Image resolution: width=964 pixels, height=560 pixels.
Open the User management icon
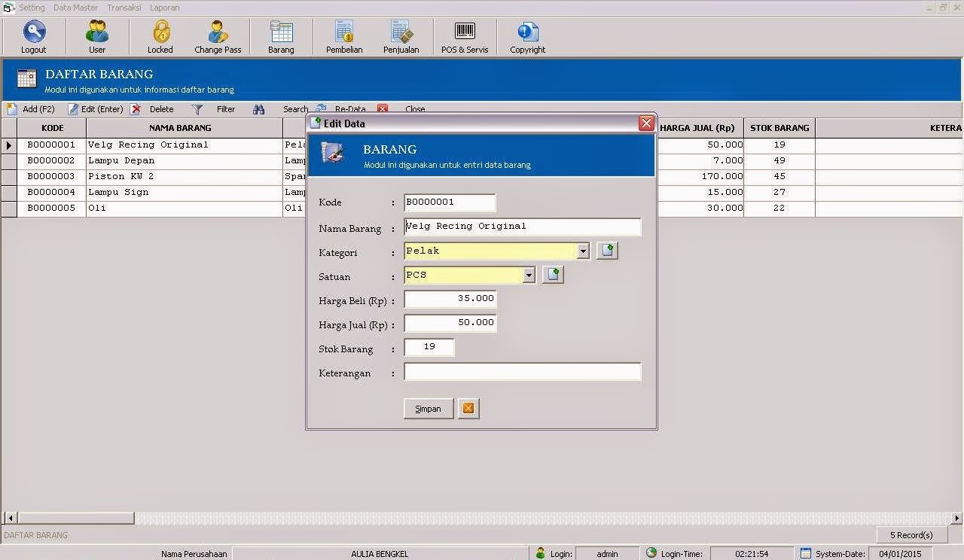(96, 32)
